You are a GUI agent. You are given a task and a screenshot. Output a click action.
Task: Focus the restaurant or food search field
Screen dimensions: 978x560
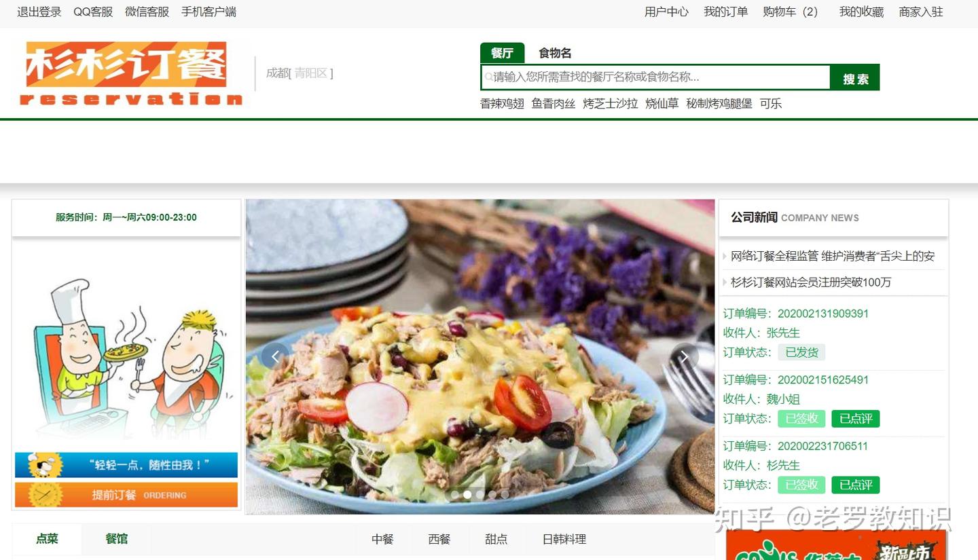pos(656,77)
